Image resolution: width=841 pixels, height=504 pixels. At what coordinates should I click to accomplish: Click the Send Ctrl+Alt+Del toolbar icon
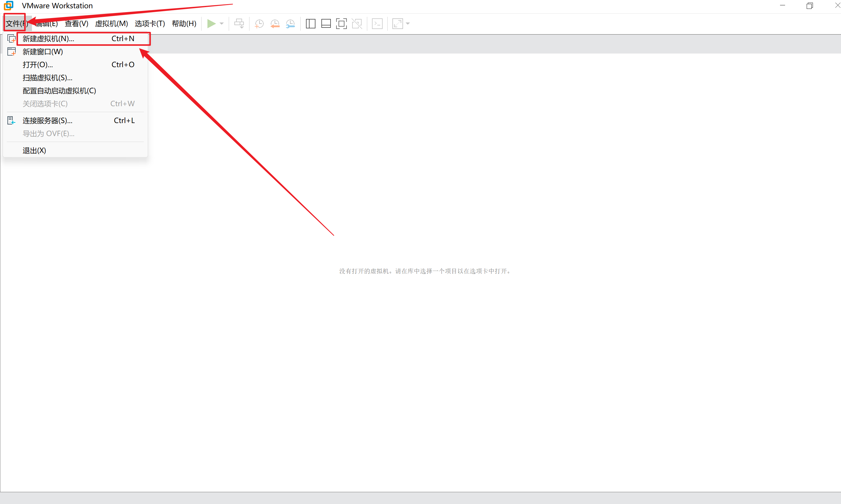[239, 24]
